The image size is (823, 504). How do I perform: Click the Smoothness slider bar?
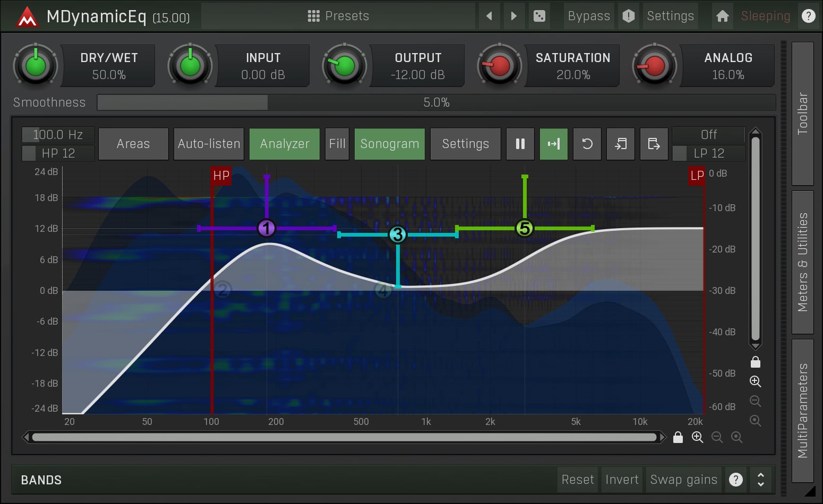pos(435,102)
